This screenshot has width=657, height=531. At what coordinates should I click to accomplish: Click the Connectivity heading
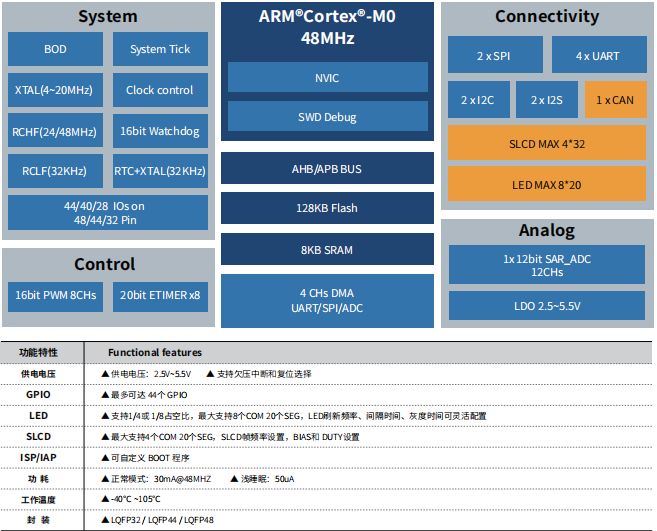tap(547, 16)
